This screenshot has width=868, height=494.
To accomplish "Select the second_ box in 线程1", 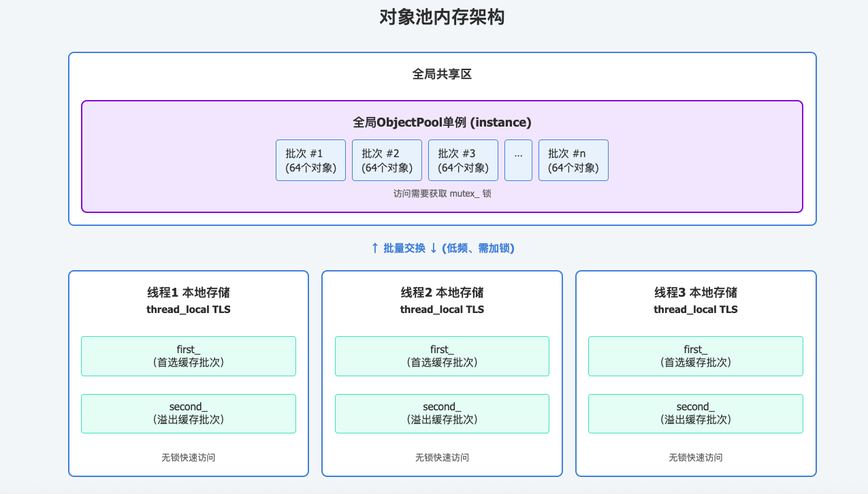I will pos(189,414).
